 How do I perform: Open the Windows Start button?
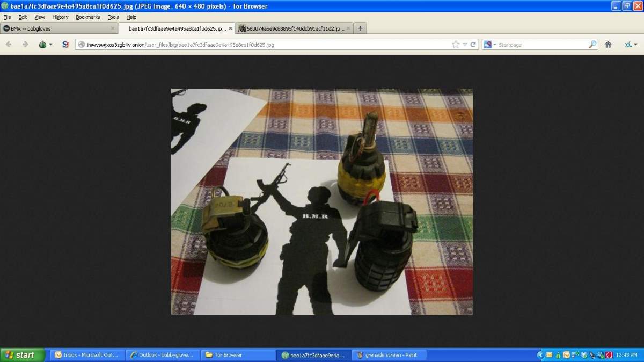coord(22,355)
